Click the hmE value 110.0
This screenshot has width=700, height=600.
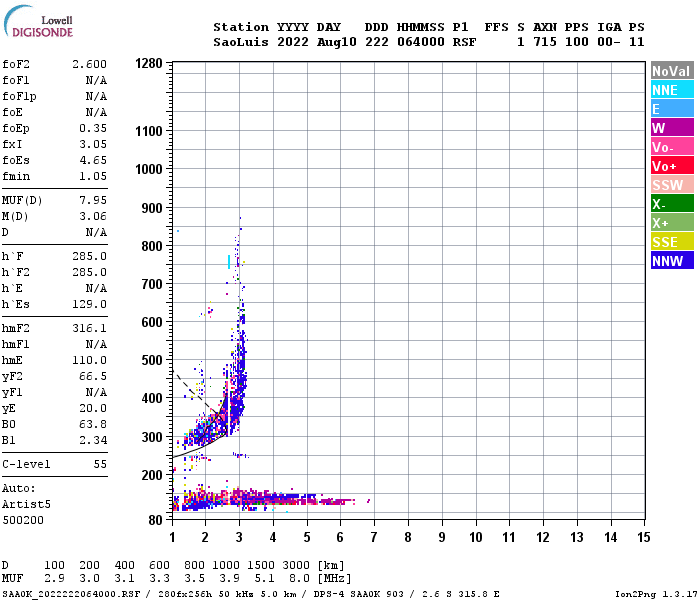[89, 360]
